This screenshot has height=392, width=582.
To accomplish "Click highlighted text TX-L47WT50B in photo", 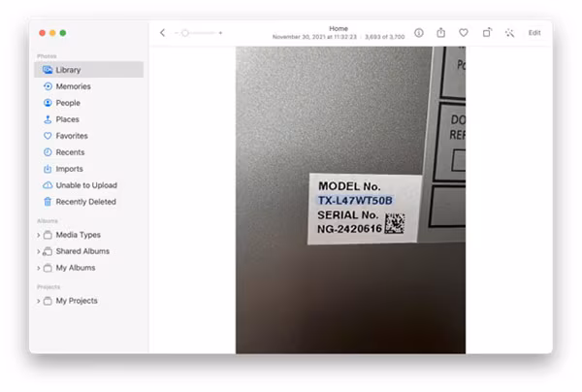I will click(x=355, y=201).
